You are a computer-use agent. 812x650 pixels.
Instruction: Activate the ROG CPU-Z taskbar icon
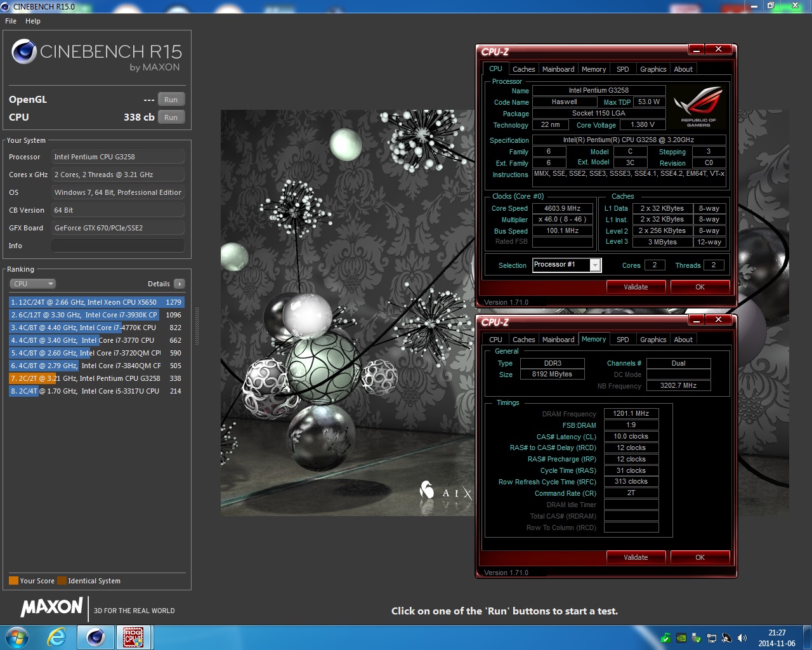point(133,637)
